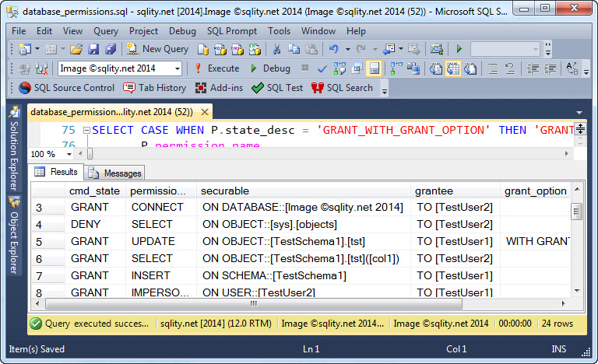Click the Debug button

(270, 68)
